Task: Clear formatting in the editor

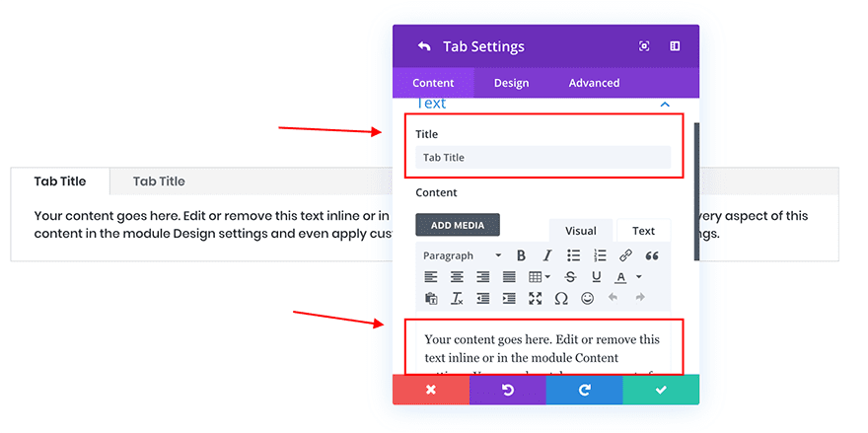Action: coord(457,299)
